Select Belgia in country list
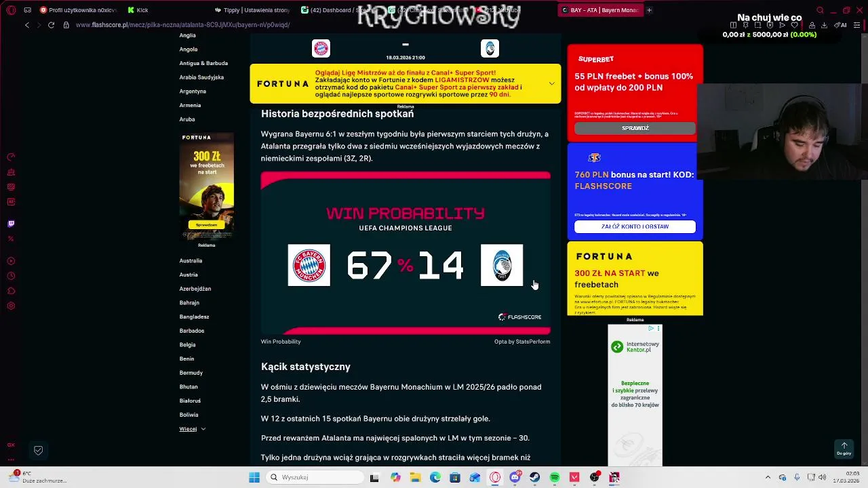Image resolution: width=868 pixels, height=488 pixels. click(x=187, y=345)
